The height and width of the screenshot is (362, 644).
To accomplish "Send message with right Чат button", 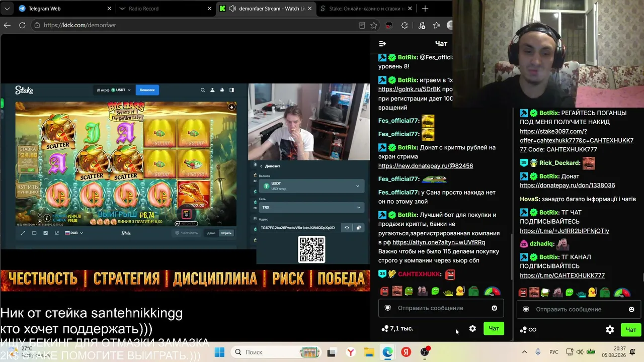I will coord(631,330).
